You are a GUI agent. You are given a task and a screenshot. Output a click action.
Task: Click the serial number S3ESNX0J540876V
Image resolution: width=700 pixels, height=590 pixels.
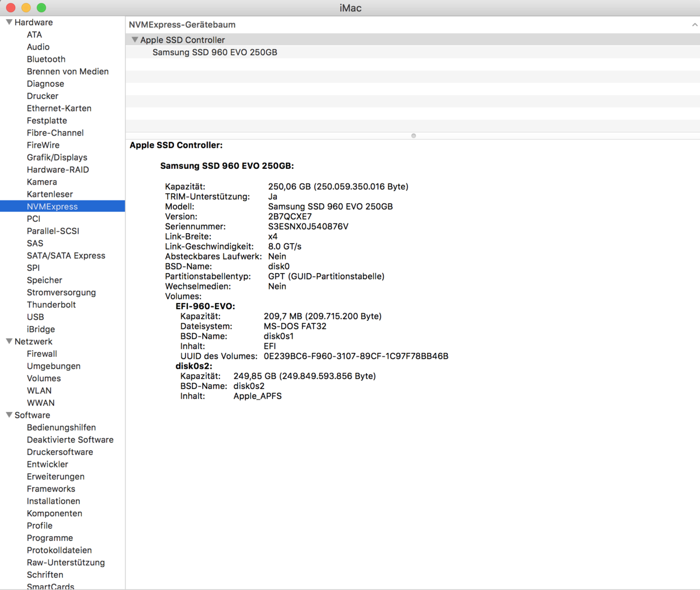point(308,227)
